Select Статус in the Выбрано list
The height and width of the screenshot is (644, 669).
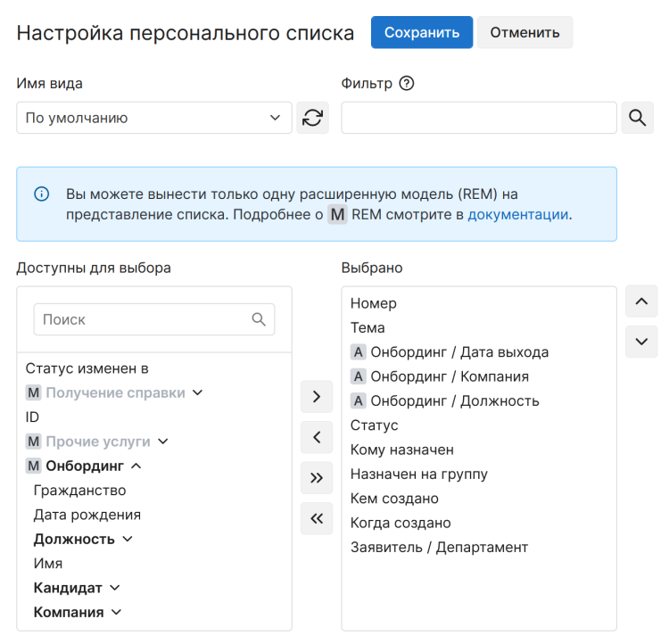coord(374,425)
